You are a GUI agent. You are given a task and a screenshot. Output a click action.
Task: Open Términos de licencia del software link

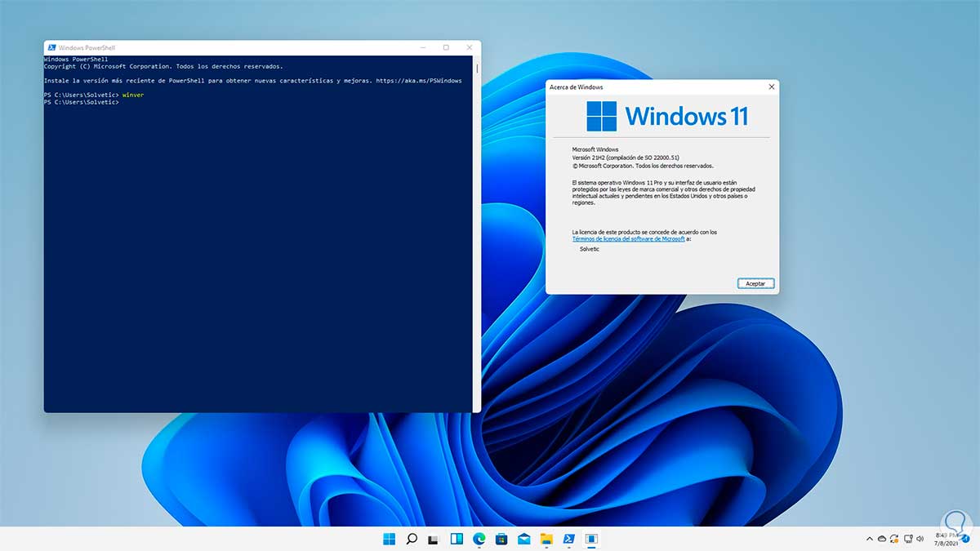coord(629,239)
